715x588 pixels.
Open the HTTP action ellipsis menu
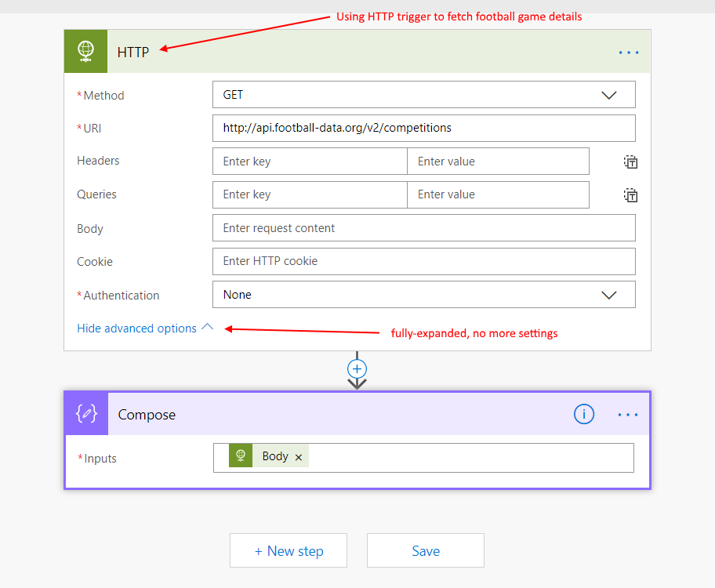pos(629,53)
